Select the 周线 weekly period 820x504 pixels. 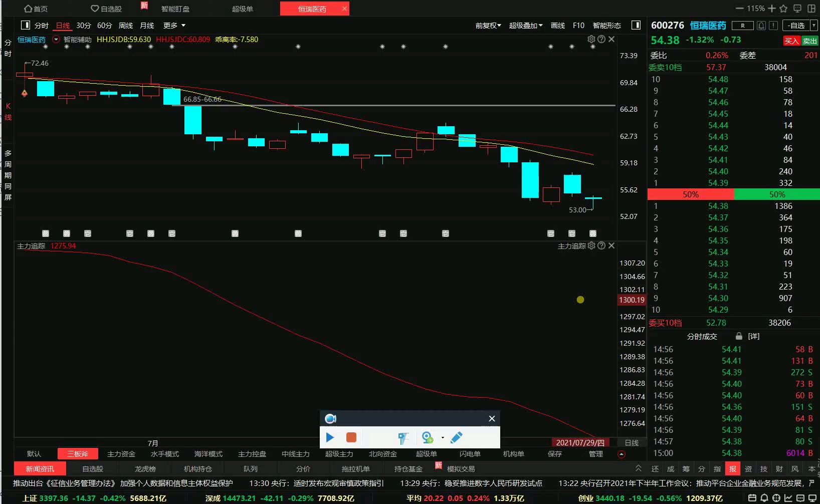126,26
